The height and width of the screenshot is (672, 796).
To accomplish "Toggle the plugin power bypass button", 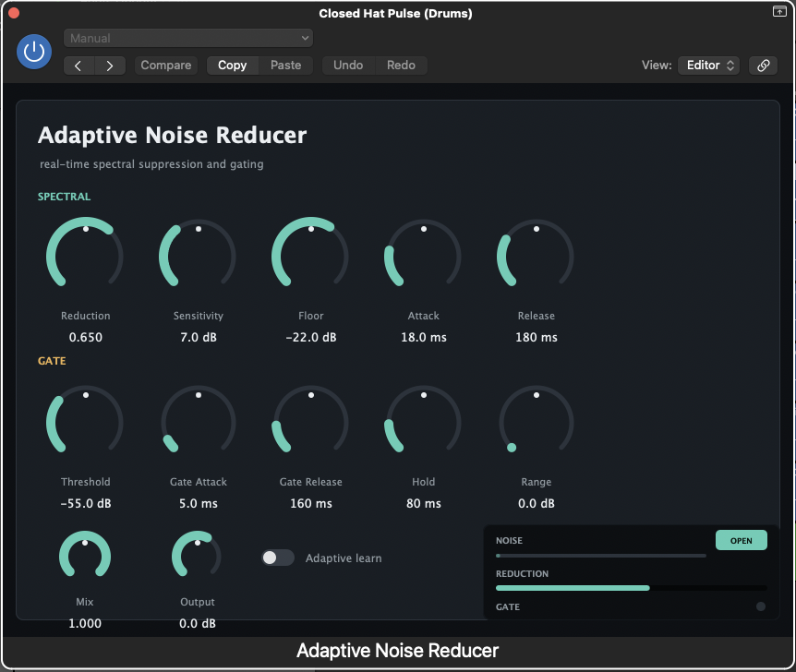I will click(x=34, y=52).
